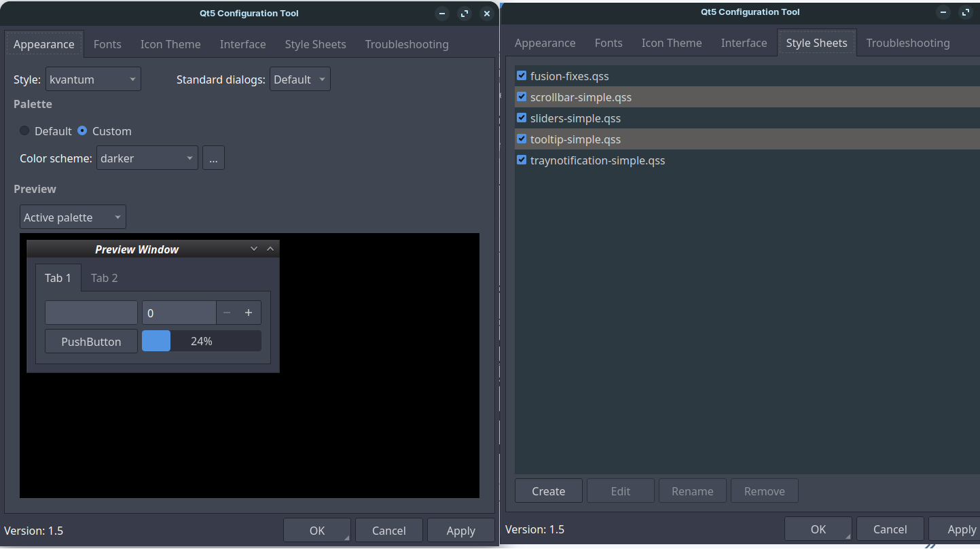Disable the traynotification-simple.qss style sheet

pyautogui.click(x=522, y=160)
